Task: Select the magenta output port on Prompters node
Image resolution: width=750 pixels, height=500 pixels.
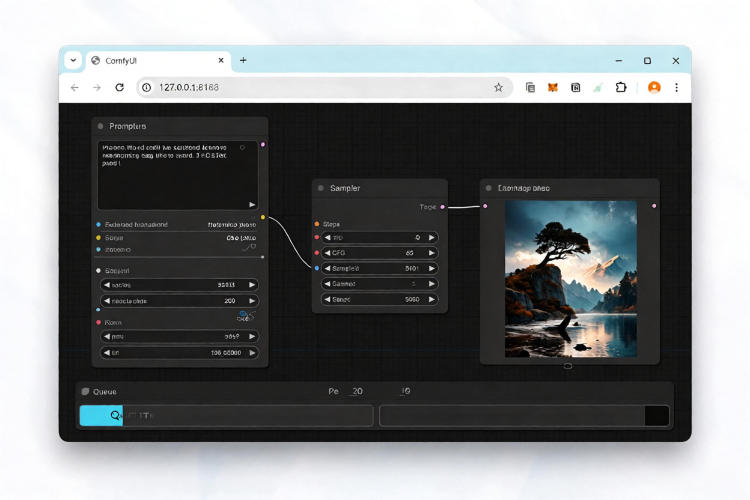Action: click(263, 144)
